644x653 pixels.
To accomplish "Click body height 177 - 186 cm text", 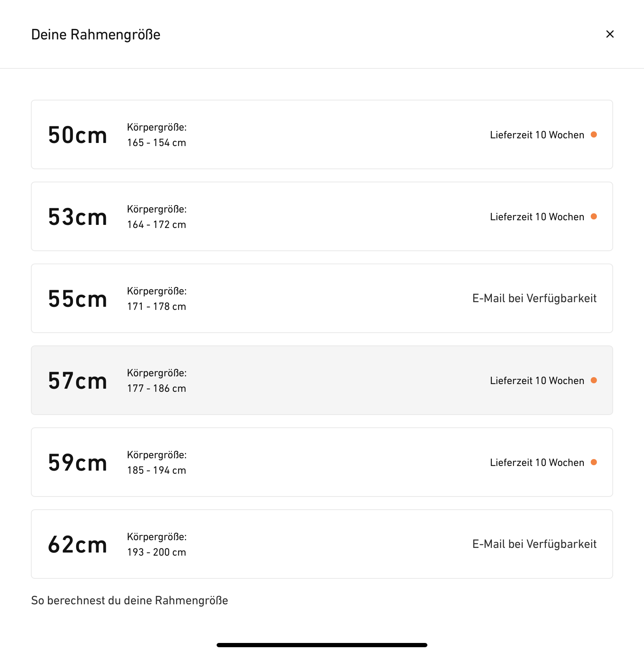I will click(x=156, y=388).
